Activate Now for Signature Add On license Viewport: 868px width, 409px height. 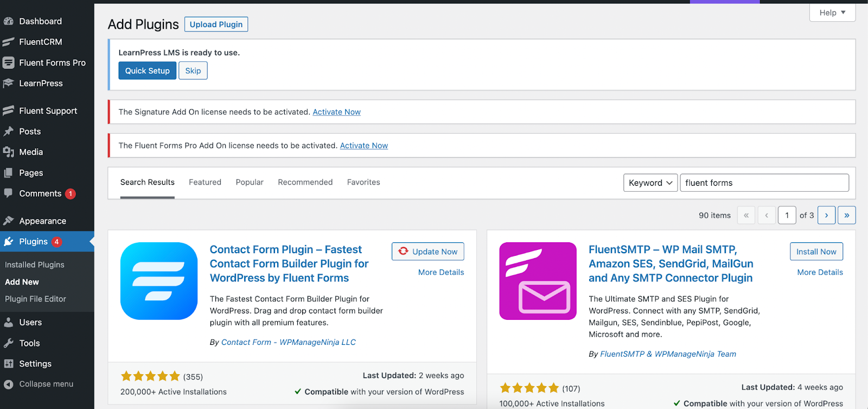[x=337, y=112]
